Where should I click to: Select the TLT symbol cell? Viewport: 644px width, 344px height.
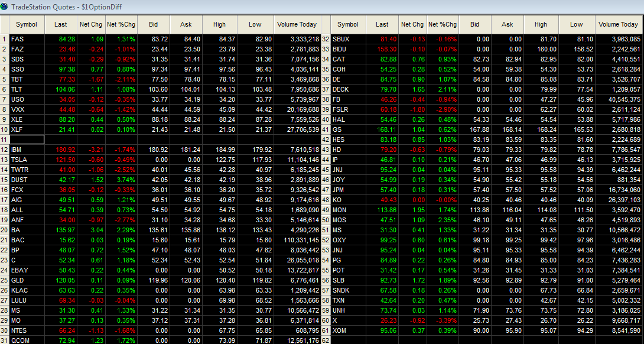click(27, 90)
